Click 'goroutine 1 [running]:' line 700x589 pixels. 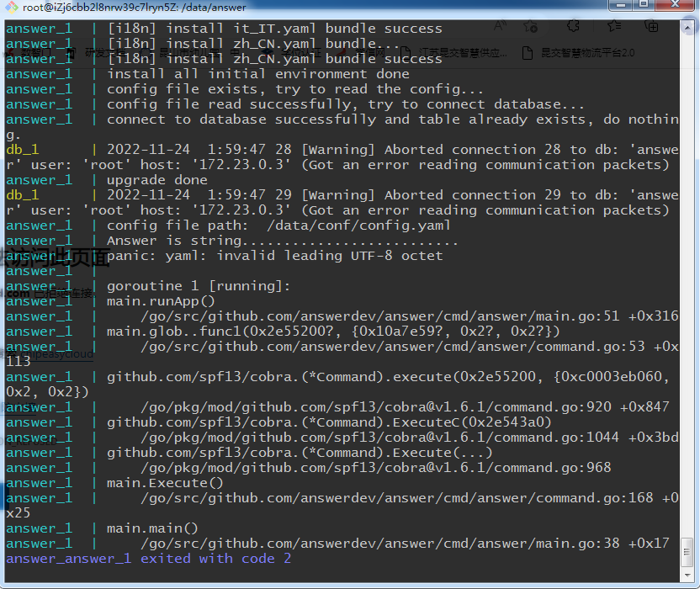point(199,286)
